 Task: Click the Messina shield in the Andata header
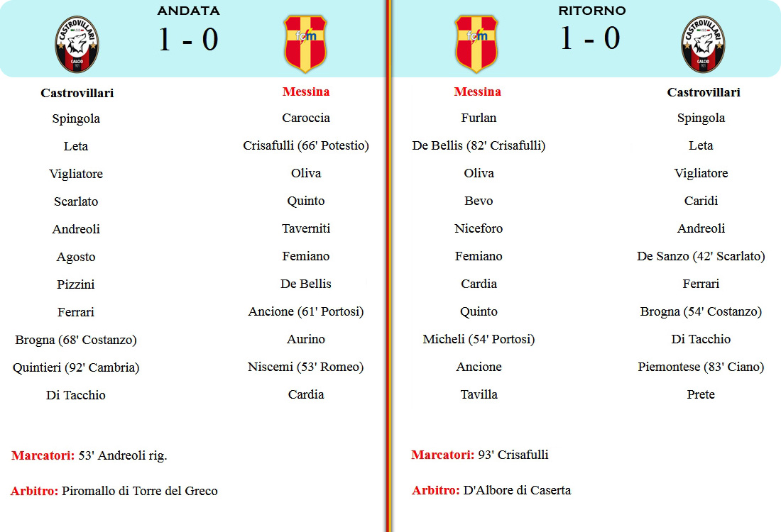[305, 44]
